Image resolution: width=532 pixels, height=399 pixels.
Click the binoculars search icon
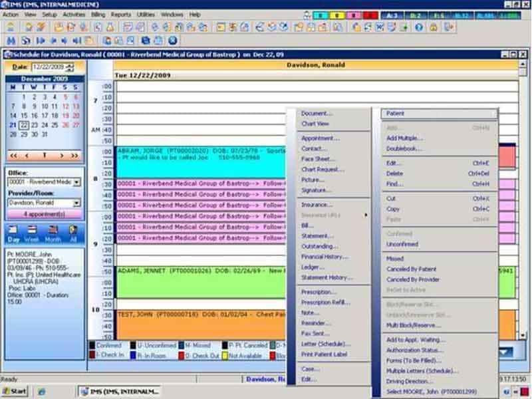point(11,41)
